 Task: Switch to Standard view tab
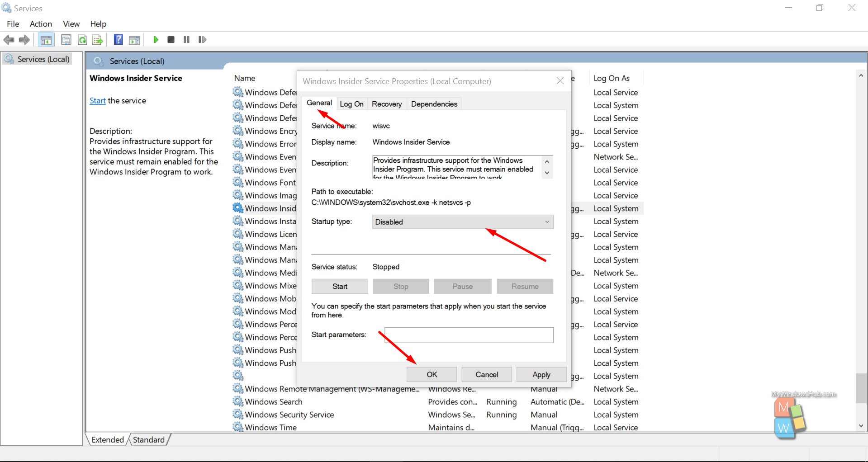click(149, 440)
